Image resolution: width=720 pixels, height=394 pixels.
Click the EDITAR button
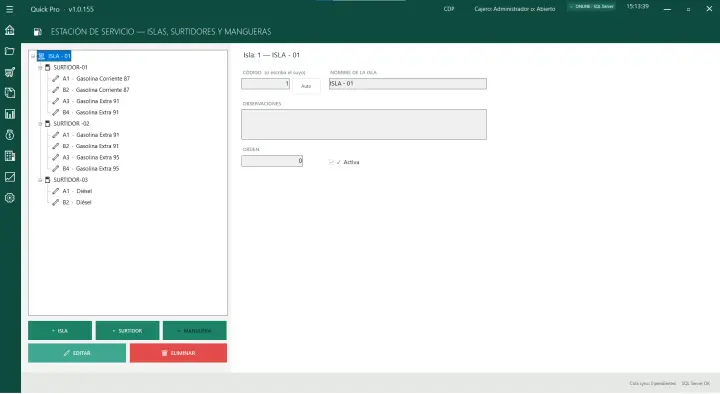pos(77,353)
